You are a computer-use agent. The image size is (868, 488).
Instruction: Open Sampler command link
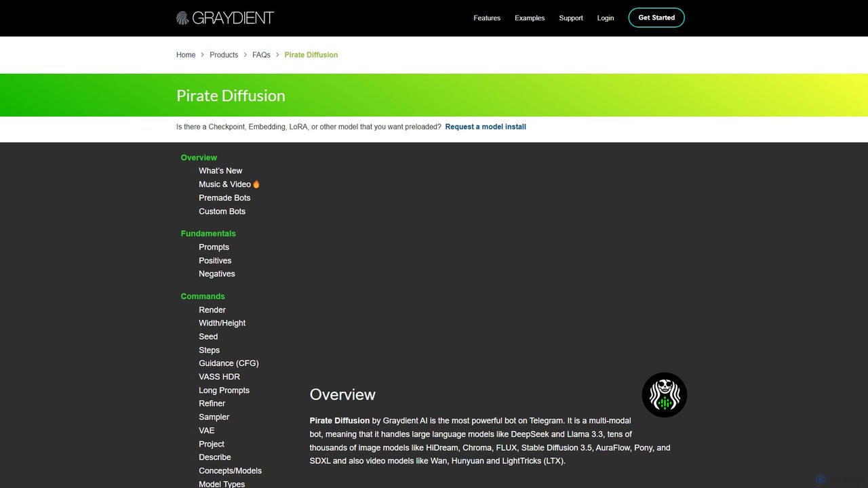[214, 417]
